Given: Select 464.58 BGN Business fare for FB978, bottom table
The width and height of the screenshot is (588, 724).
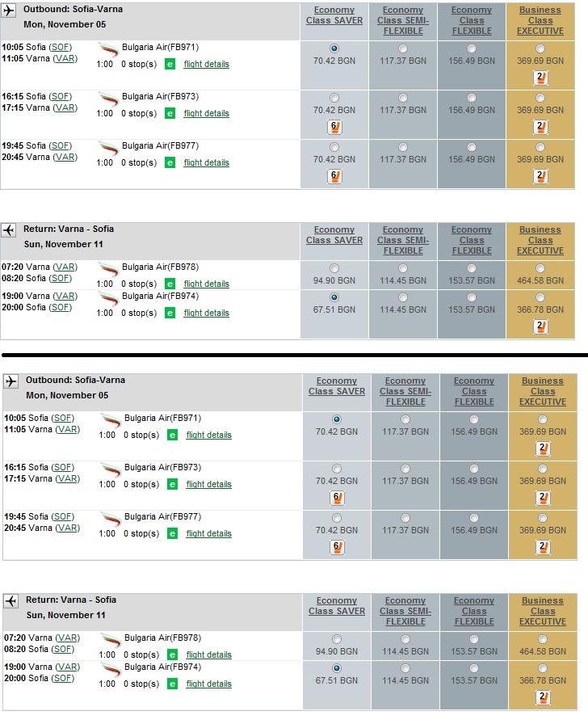Looking at the screenshot, I should (x=542, y=639).
